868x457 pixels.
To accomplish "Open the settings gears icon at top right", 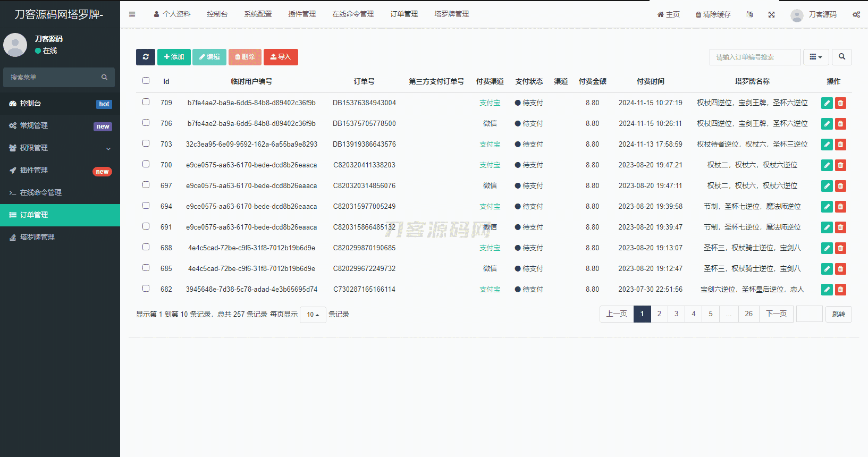I will 856,14.
